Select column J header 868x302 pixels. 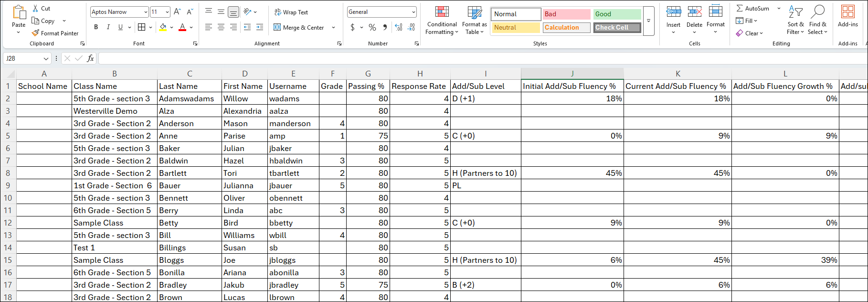click(x=572, y=74)
